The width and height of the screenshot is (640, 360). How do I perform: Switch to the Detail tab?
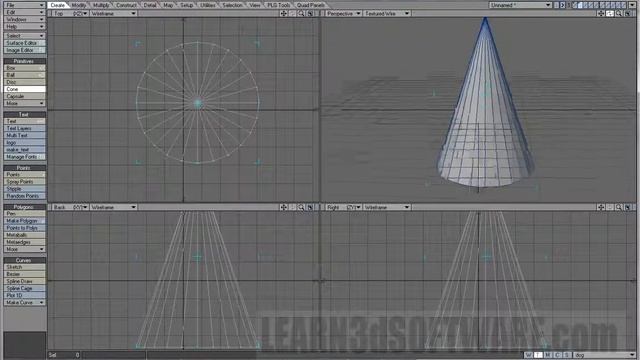coord(150,5)
